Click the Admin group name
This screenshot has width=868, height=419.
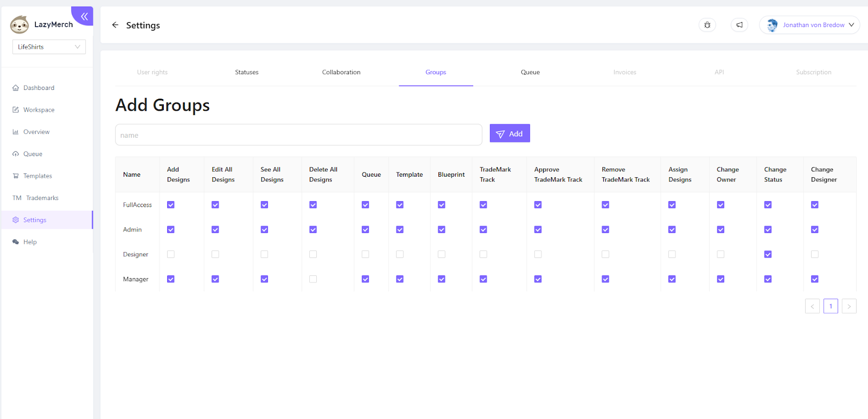[x=132, y=230]
